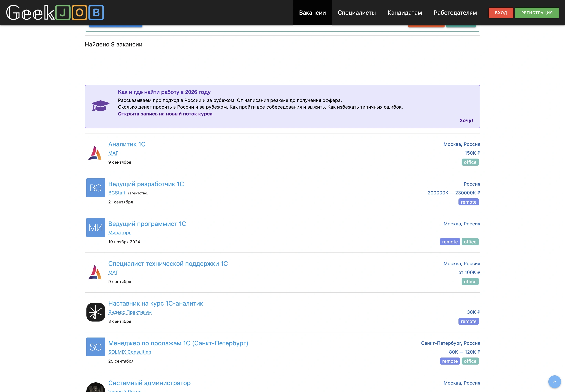Open the Аналитик 1С vacancy

coord(127,144)
